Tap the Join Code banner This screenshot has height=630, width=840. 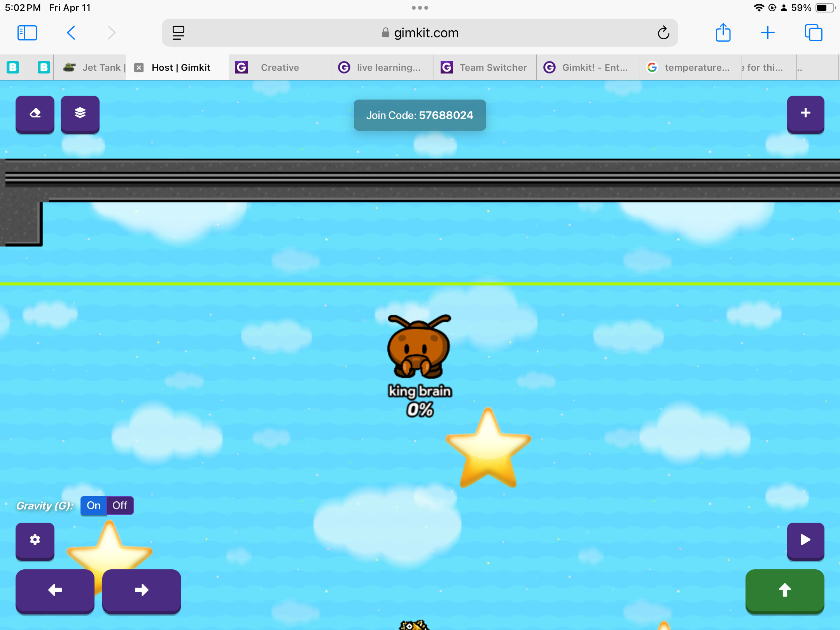pyautogui.click(x=420, y=115)
